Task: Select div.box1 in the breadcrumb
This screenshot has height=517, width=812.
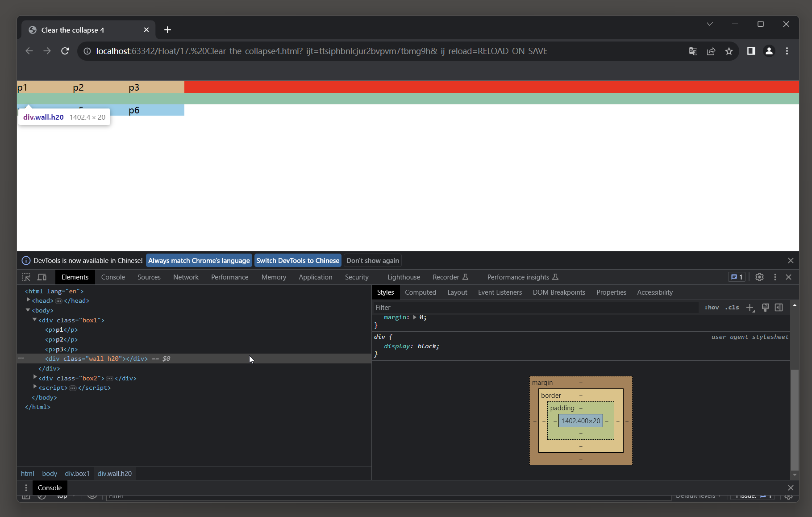Action: (x=77, y=474)
